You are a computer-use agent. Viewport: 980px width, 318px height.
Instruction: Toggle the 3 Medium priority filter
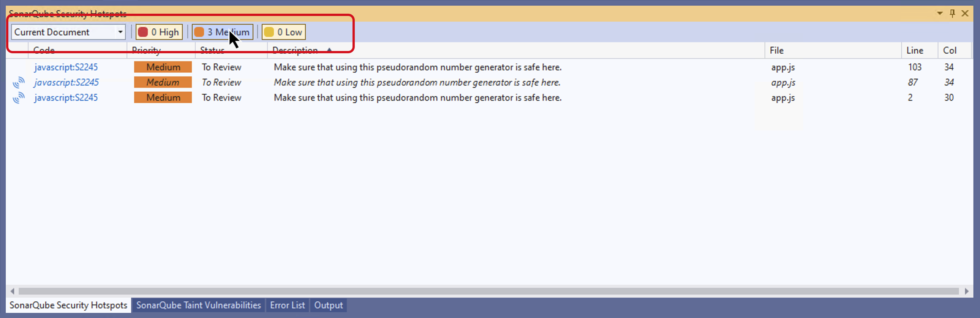[x=222, y=32]
